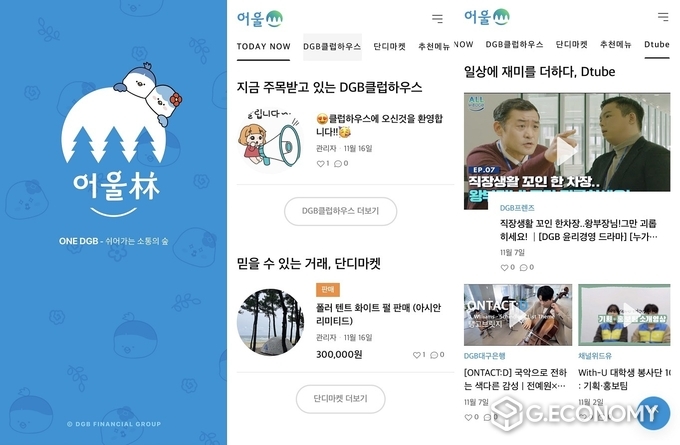The image size is (680, 445).
Task: Select the TODAY NOW tab
Action: (263, 46)
